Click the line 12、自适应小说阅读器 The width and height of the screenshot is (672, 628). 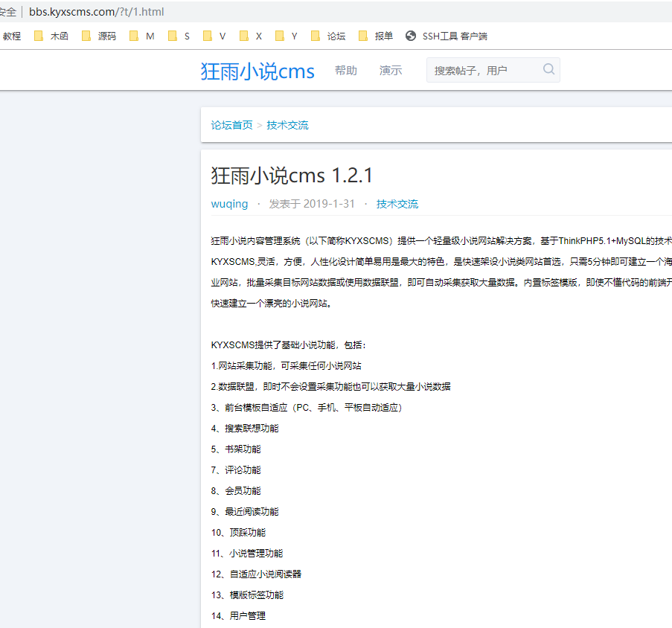tap(256, 574)
